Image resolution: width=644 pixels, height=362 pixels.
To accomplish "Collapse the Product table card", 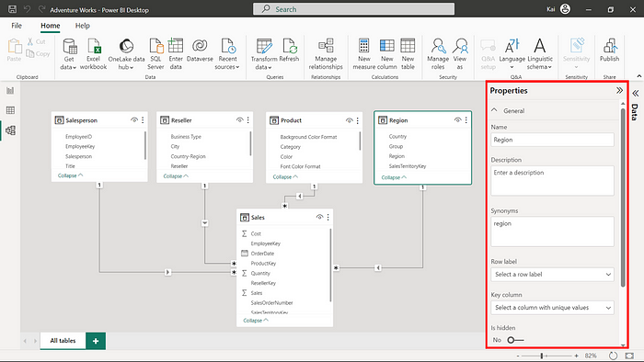I will (285, 177).
